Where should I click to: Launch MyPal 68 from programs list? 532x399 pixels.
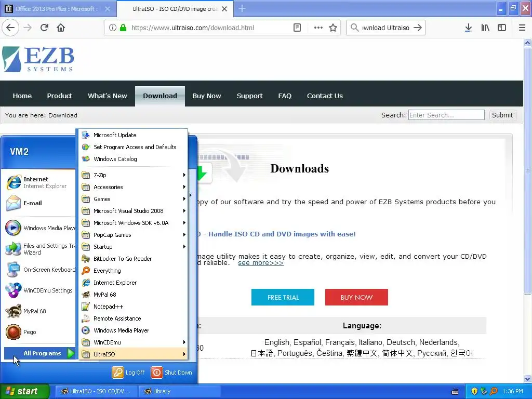[x=134, y=295]
